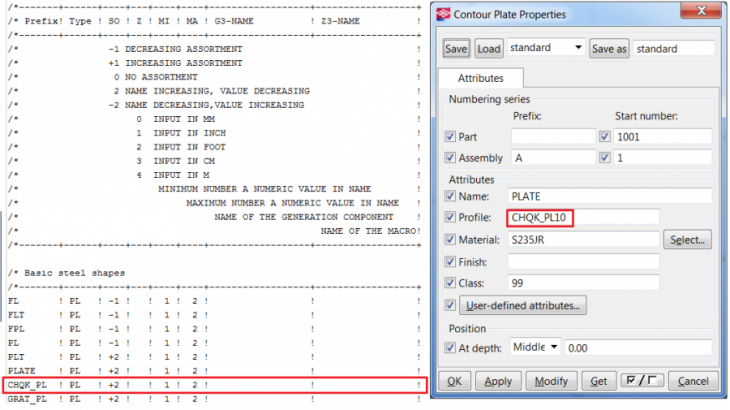Click the Save button

coord(456,48)
